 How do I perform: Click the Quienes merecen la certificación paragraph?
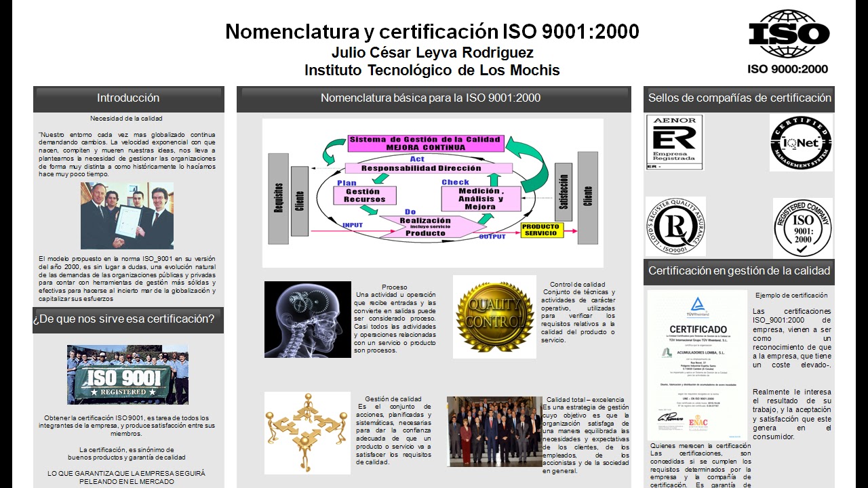pyautogui.click(x=701, y=465)
